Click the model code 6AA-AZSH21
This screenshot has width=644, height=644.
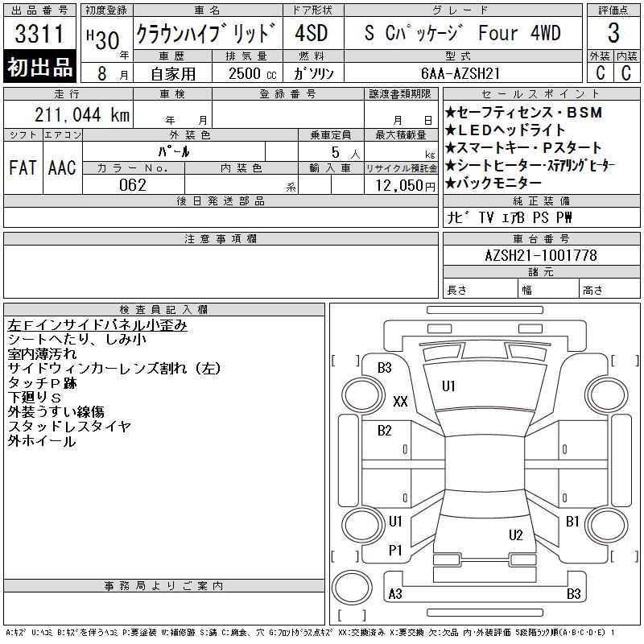tap(460, 73)
